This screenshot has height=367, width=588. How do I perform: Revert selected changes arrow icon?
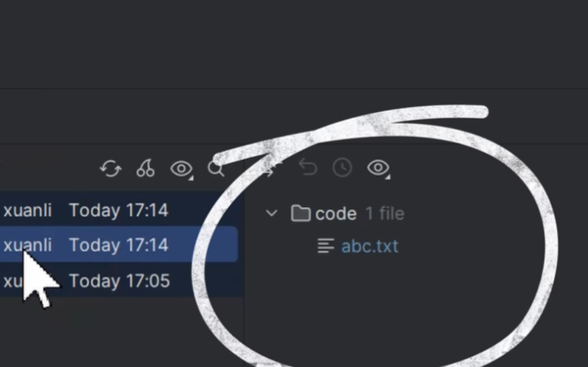308,167
